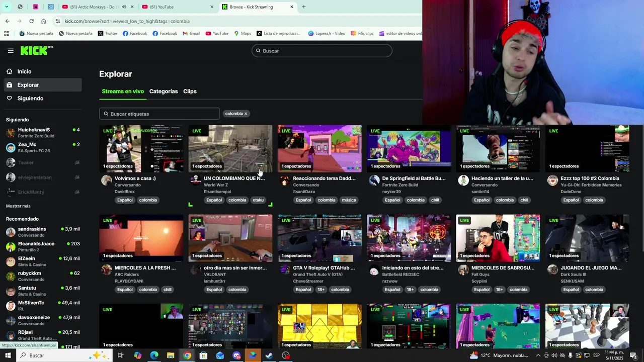Open 'De Springfield al Battle Bu...' title
The image size is (644, 362).
[x=414, y=178]
